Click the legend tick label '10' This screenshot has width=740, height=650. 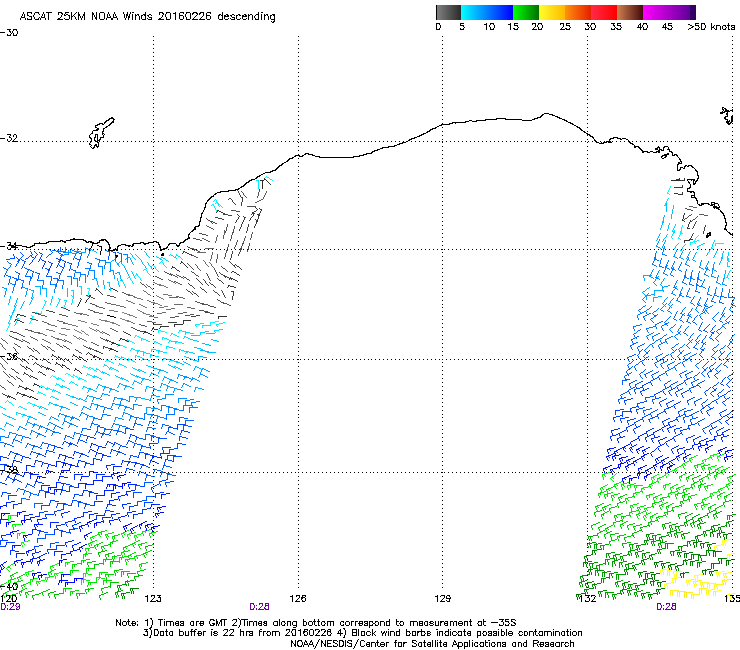pyautogui.click(x=489, y=27)
